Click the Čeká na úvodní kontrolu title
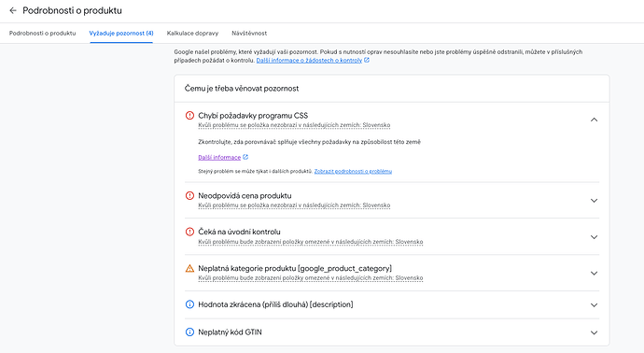 point(240,232)
